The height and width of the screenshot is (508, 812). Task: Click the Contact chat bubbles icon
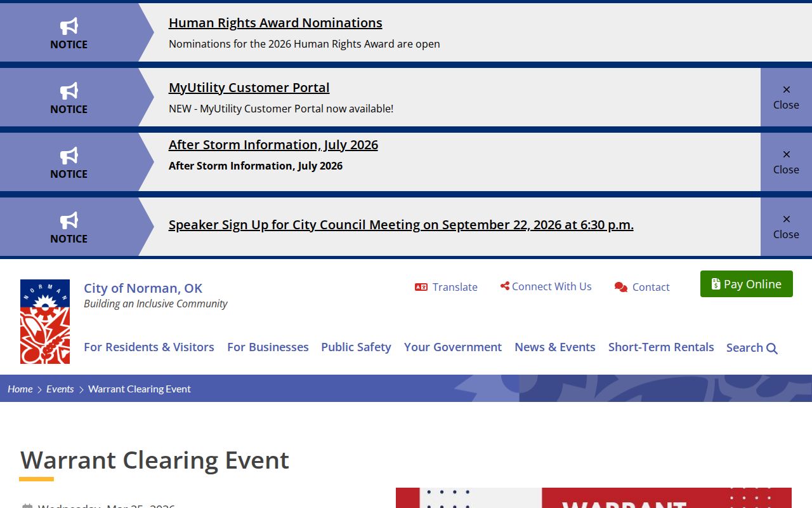click(x=621, y=287)
